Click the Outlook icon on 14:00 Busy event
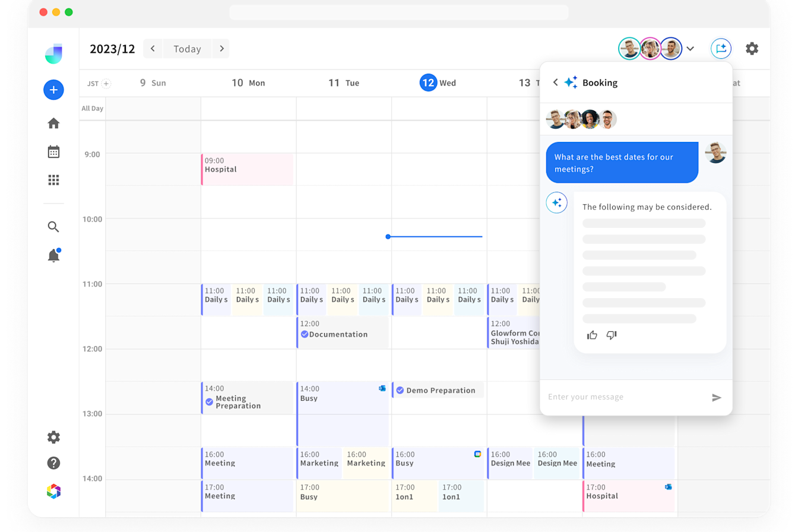Viewport: 798px width, 532px height. pos(382,388)
